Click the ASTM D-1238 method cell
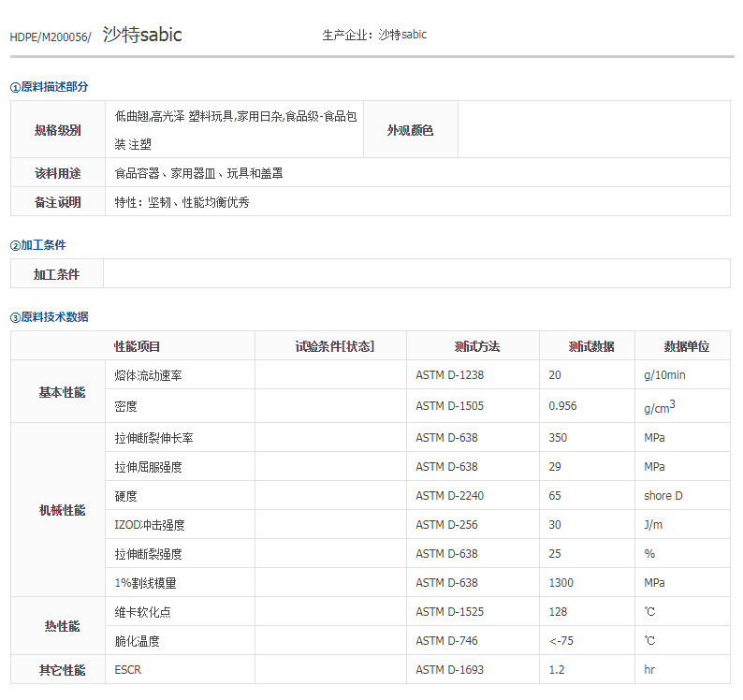The width and height of the screenshot is (743, 700). [x=473, y=375]
